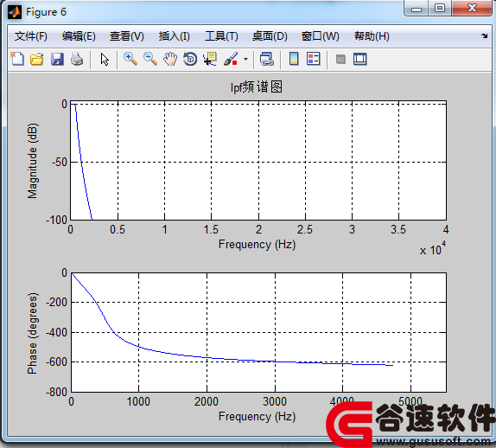Open a file with the folder icon
Screen dimensions: 496x448
pyautogui.click(x=37, y=59)
